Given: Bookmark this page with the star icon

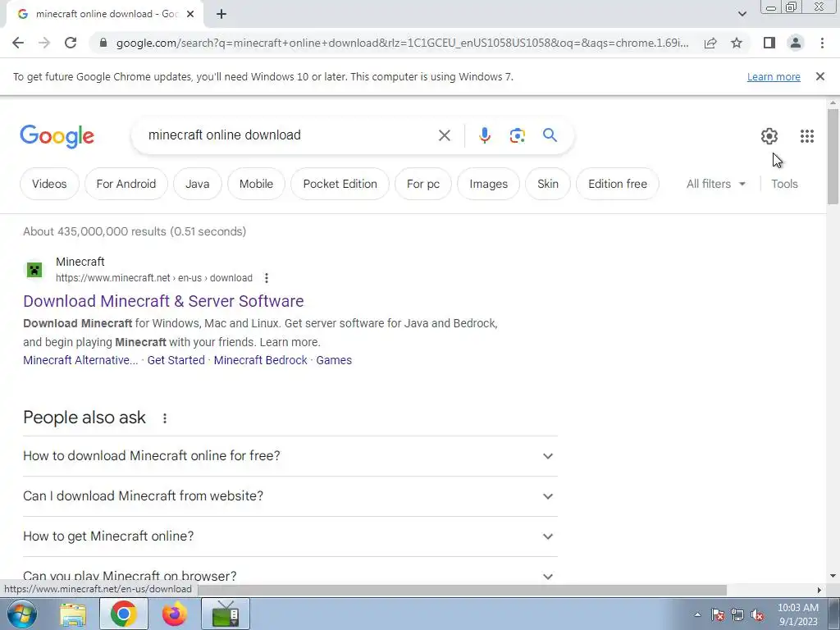Looking at the screenshot, I should (x=737, y=43).
